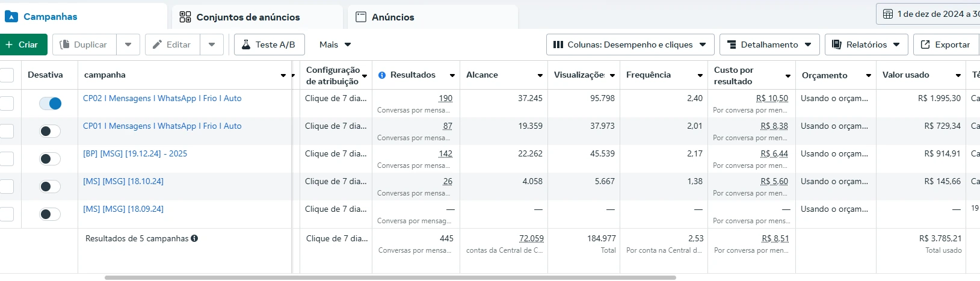
Task: Open the Resultados column dropdown arrow
Action: pos(452,75)
